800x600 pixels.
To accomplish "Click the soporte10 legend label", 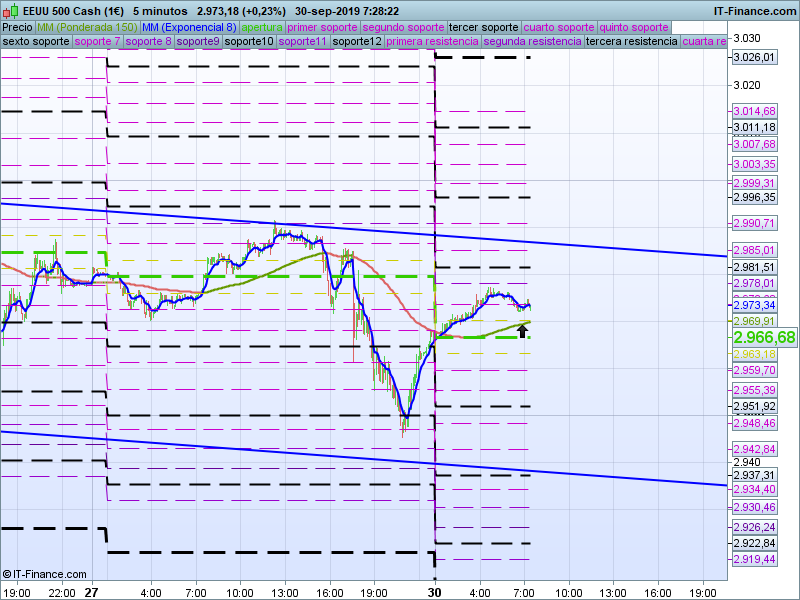I will coord(249,42).
